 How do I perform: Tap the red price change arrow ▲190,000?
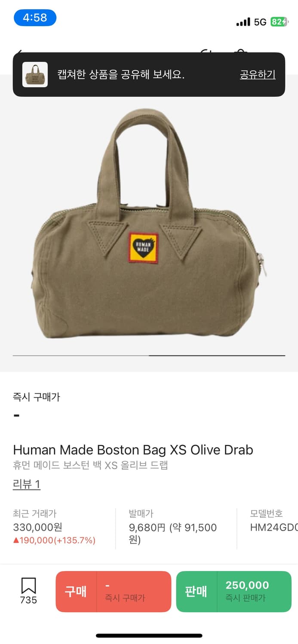tap(54, 540)
